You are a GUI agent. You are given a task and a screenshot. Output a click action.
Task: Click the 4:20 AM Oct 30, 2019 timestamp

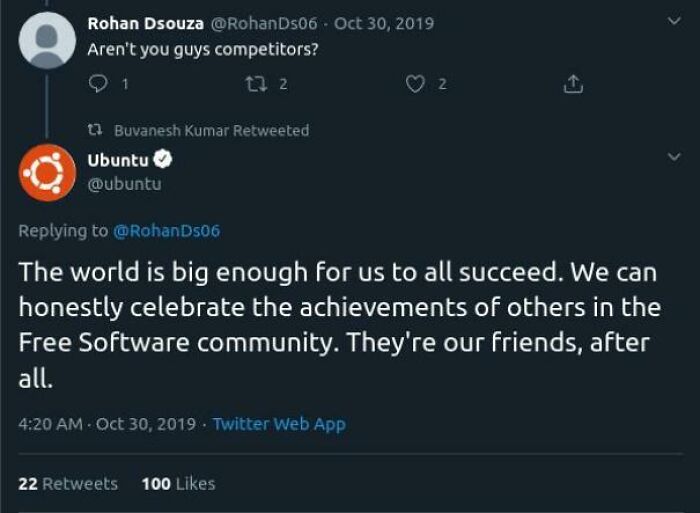point(105,424)
